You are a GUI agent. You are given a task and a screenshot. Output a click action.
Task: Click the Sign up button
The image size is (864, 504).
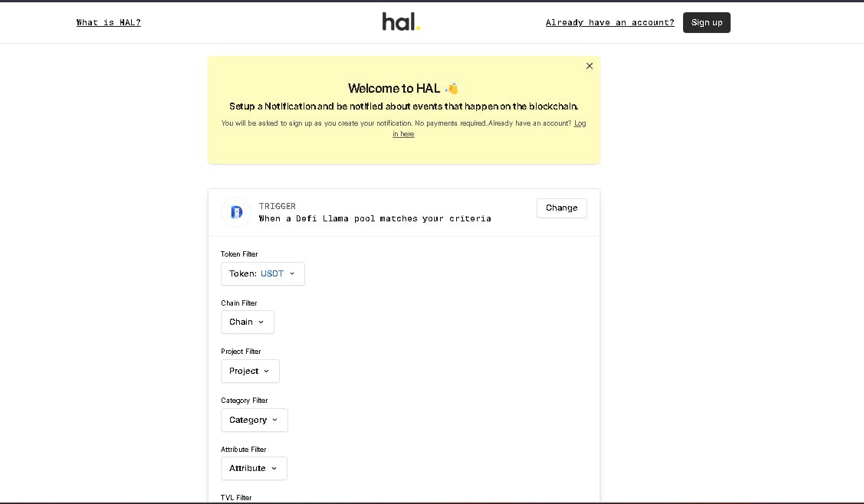(x=706, y=22)
